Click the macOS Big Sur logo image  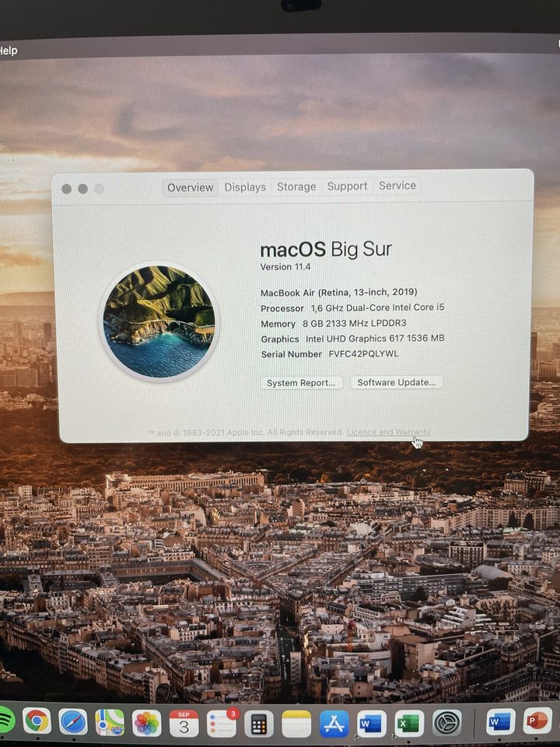tap(159, 321)
